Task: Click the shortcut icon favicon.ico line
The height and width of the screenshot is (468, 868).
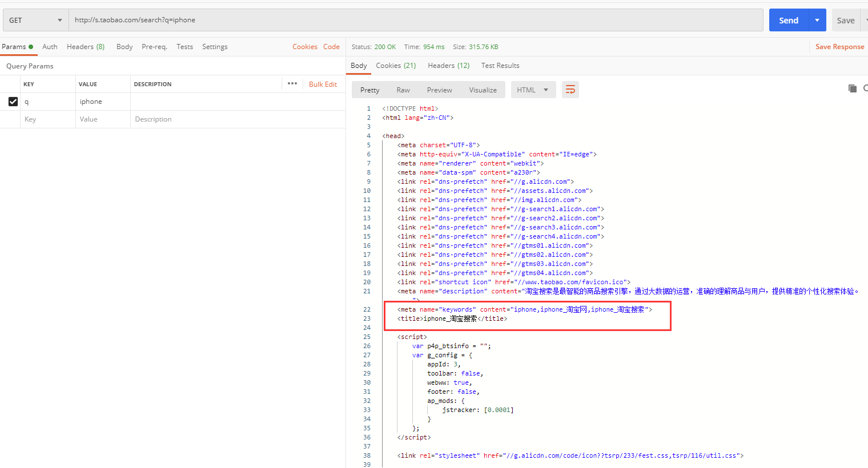Action: tap(514, 282)
